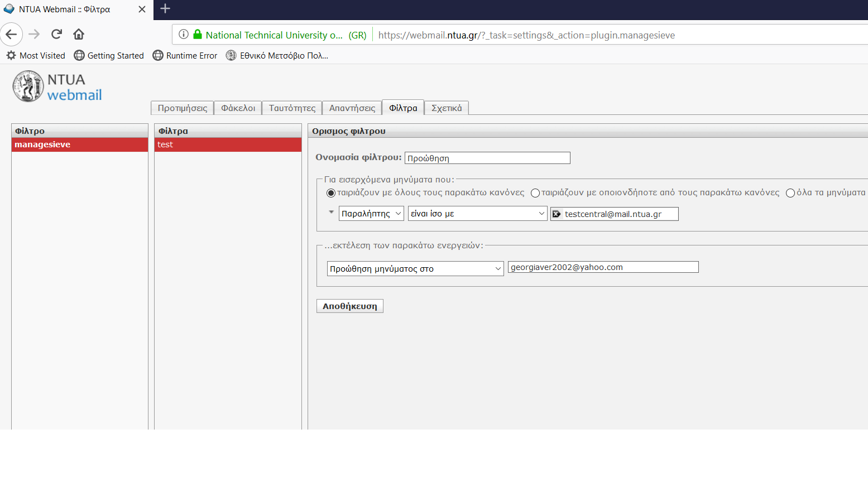This screenshot has width=868, height=482.
Task: Open the Σχετικά tab
Action: tap(447, 108)
